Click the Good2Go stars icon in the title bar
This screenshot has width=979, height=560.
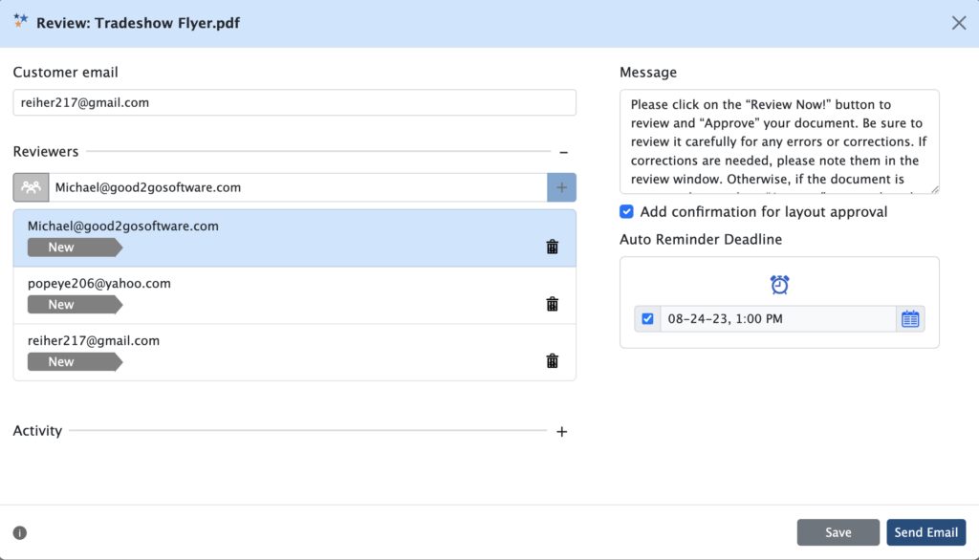18,21
